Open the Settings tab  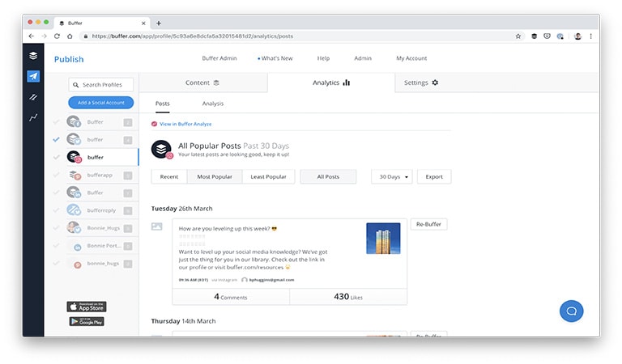pyautogui.click(x=421, y=83)
